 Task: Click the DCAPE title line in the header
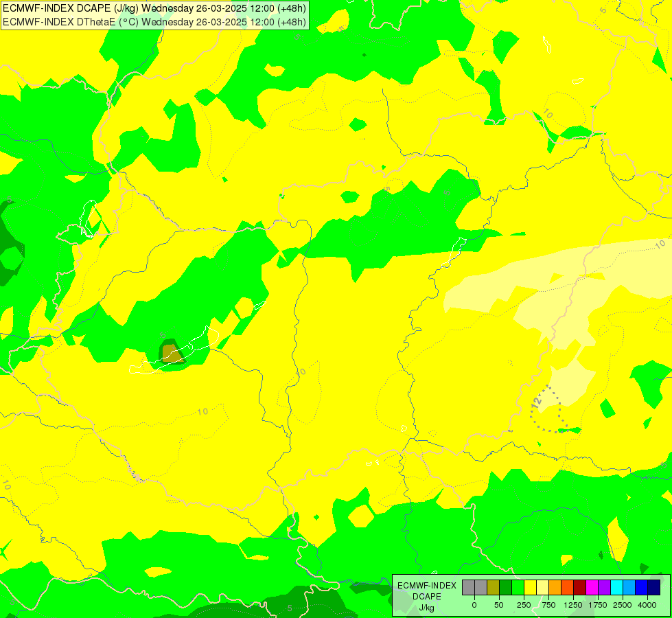point(154,8)
